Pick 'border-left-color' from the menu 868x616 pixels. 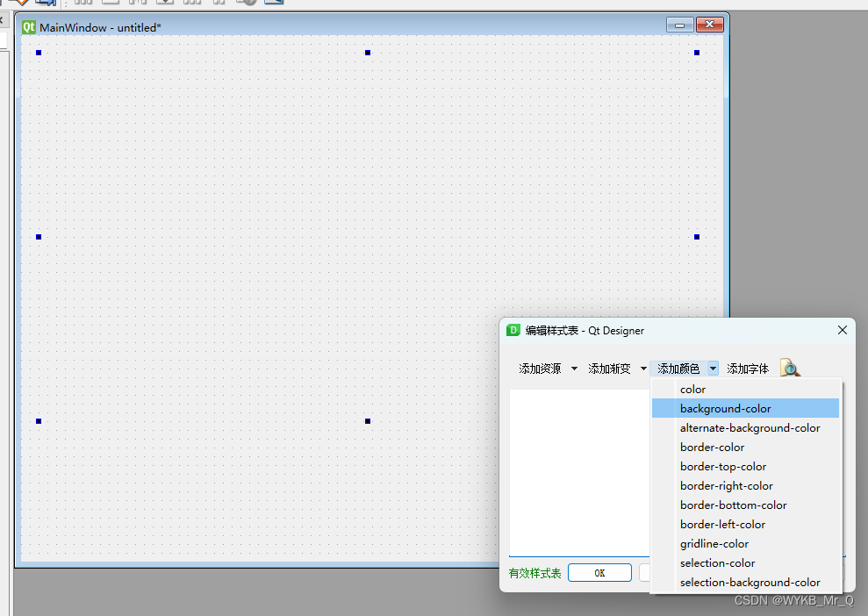745,524
